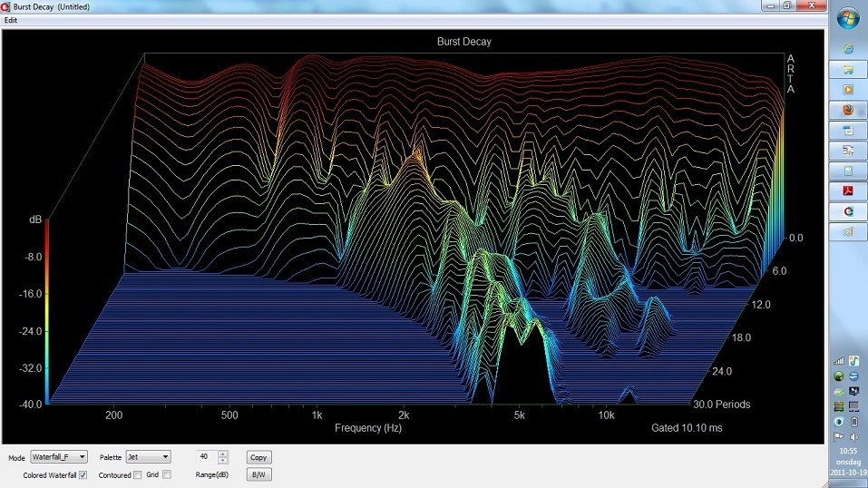Click the Show Desktop strip below the date
The image size is (868, 488).
(x=848, y=483)
